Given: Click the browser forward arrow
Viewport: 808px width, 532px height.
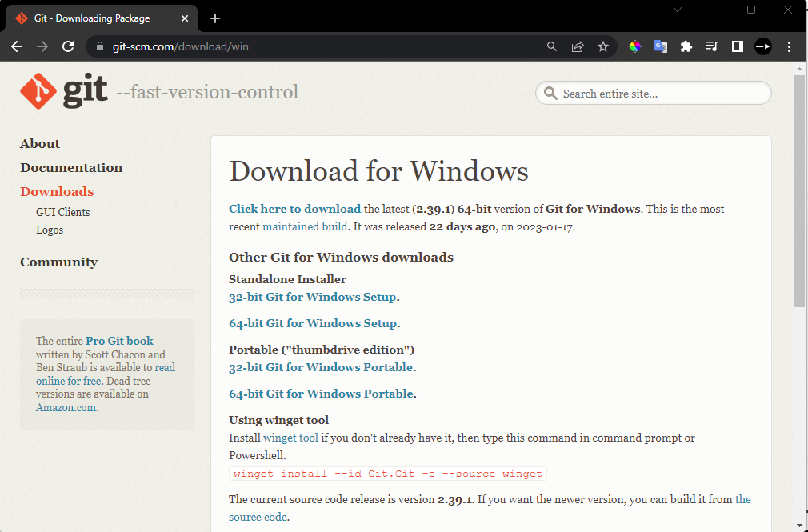Looking at the screenshot, I should tap(42, 47).
